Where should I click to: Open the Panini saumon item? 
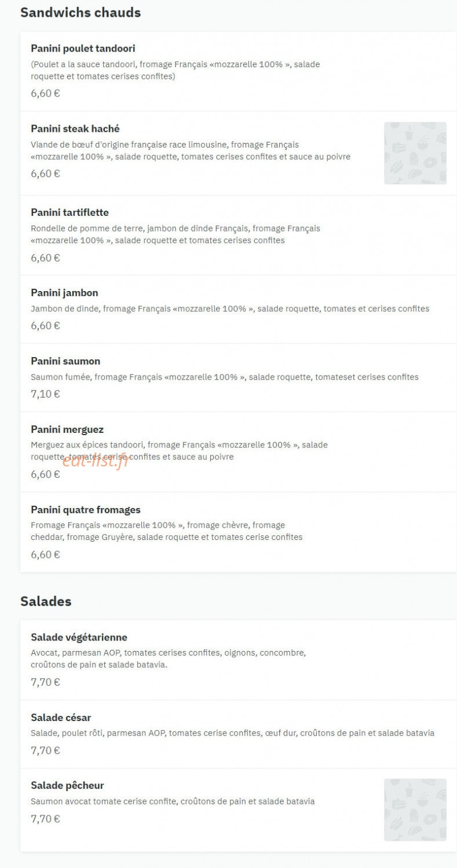coord(238,378)
